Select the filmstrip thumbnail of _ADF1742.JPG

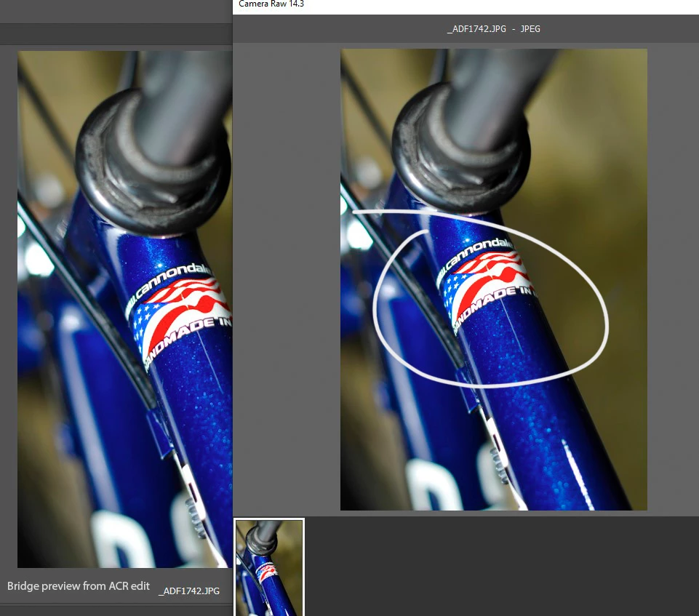pos(269,568)
